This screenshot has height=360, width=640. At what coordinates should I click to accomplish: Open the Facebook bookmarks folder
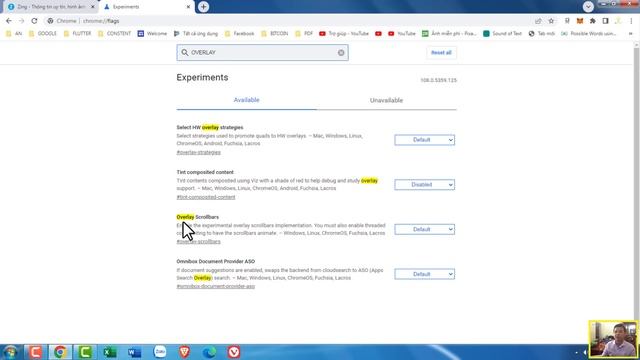tap(240, 33)
